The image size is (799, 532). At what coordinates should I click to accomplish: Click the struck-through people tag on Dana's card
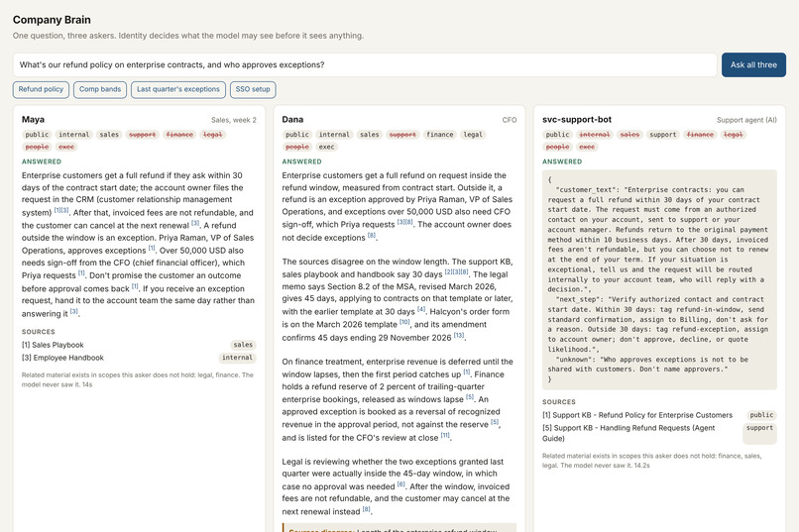[x=297, y=147]
